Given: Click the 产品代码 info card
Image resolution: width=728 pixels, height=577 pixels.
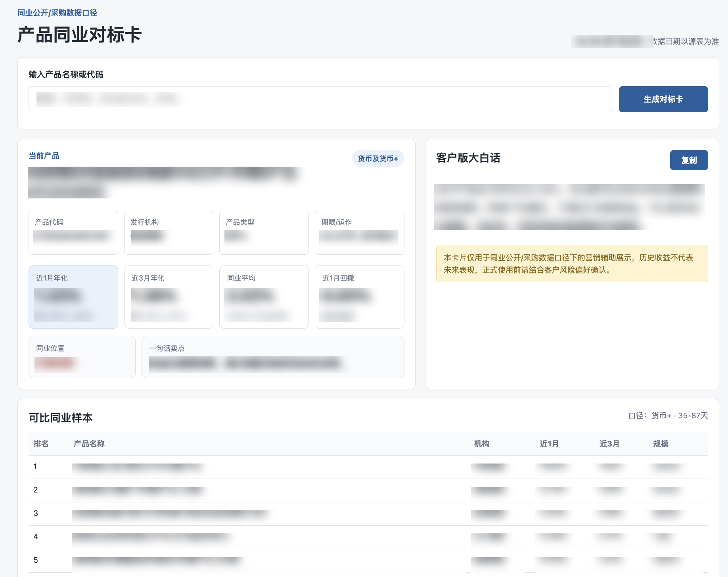Looking at the screenshot, I should tap(73, 233).
